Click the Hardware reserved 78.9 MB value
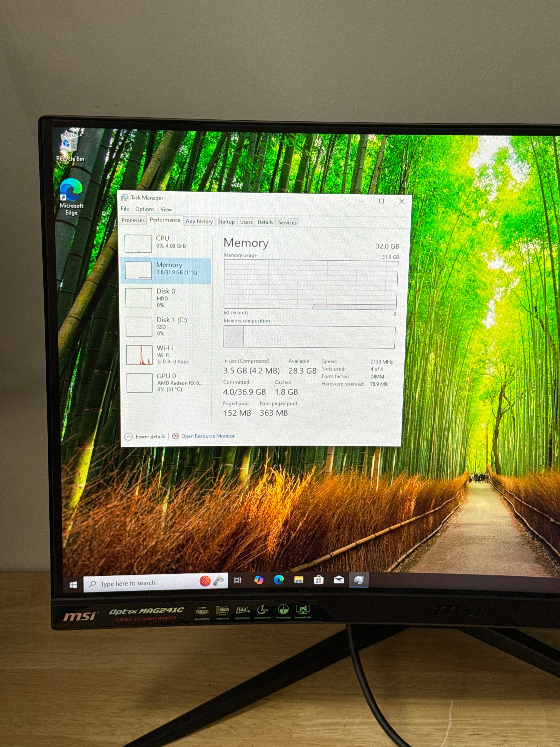560x747 pixels. [x=379, y=384]
